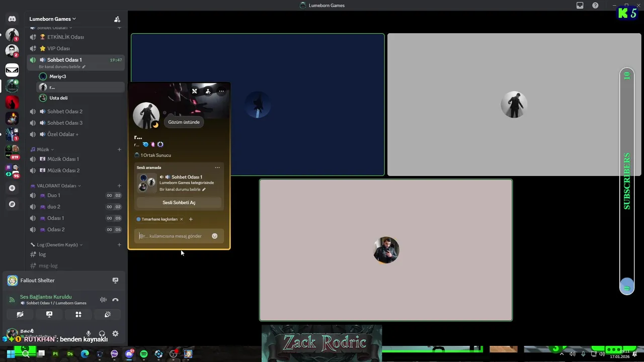The image size is (644, 362).
Task: Click the emoji picker in the message box
Action: [x=214, y=236]
